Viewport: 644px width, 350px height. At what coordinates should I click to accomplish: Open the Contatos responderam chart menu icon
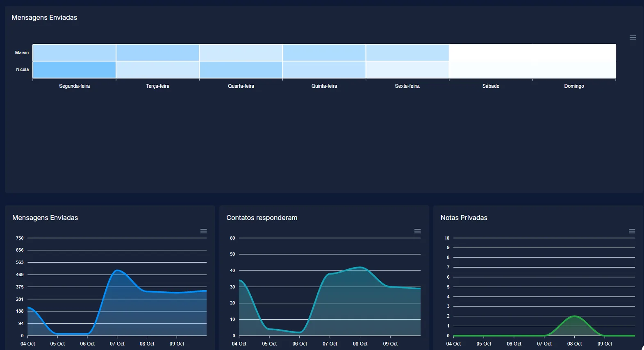pyautogui.click(x=417, y=231)
